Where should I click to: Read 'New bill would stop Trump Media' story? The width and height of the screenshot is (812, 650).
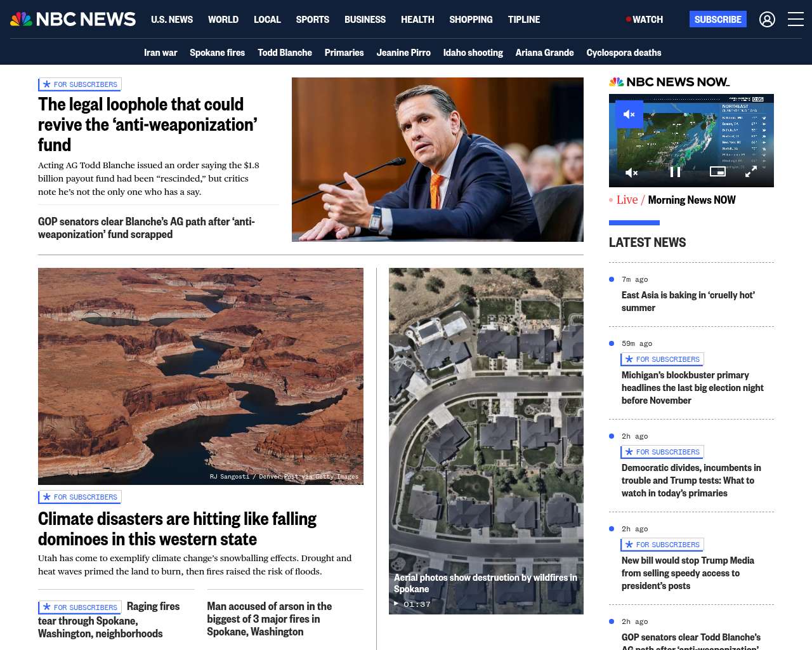688,573
